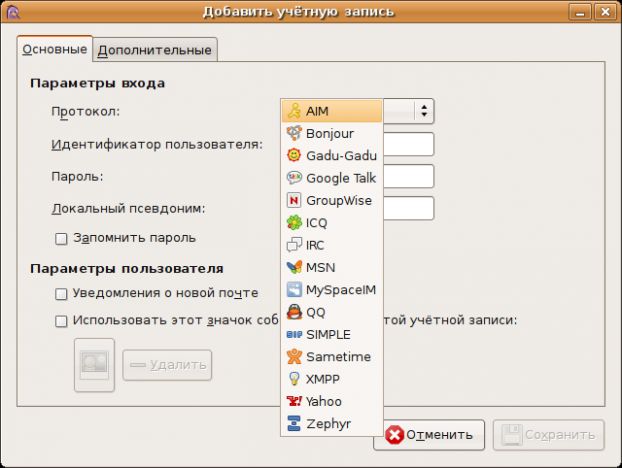Click the SIMPLE SIP icon
The height and width of the screenshot is (468, 622).
tap(294, 335)
